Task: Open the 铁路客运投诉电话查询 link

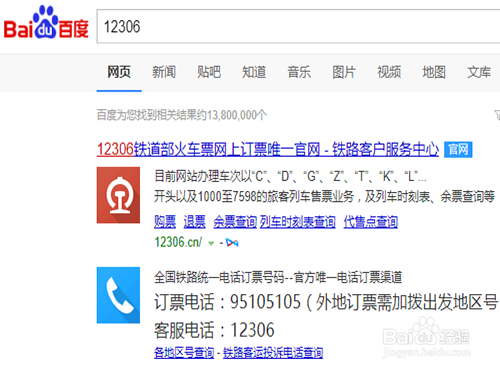Action: pyautogui.click(x=273, y=352)
